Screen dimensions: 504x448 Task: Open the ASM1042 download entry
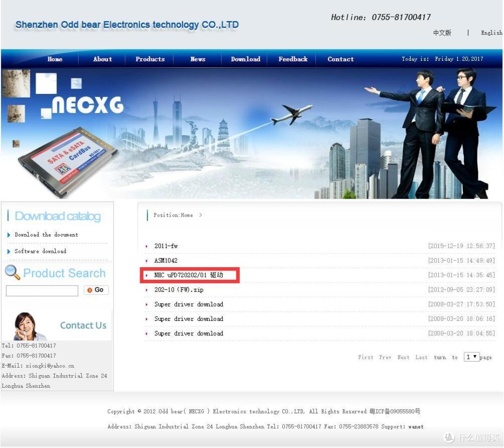coord(166,261)
